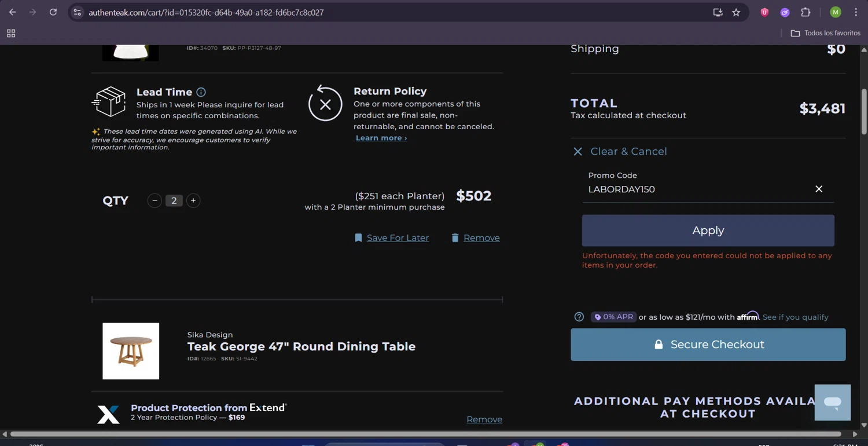Click the AI sparkle icon in lead time note

(x=96, y=132)
